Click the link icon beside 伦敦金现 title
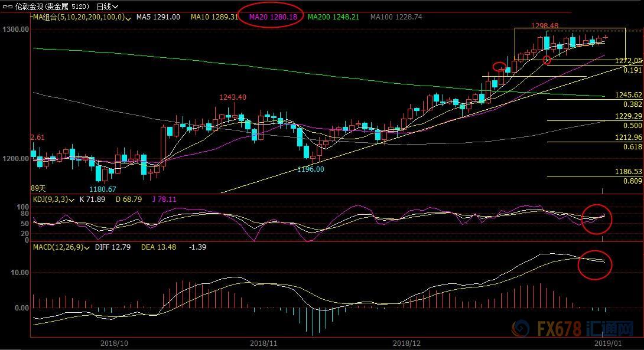The width and height of the screenshot is (644, 350). 8,6
